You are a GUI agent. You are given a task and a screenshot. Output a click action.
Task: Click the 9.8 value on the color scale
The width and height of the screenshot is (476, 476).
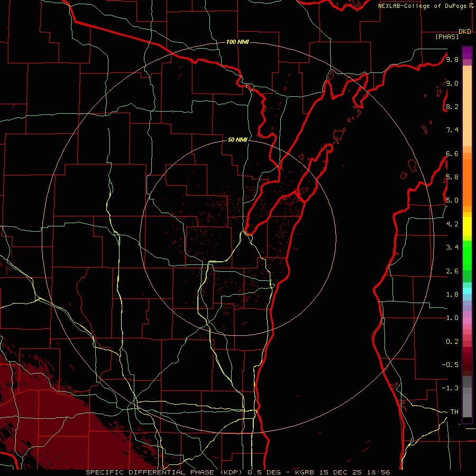pyautogui.click(x=452, y=59)
